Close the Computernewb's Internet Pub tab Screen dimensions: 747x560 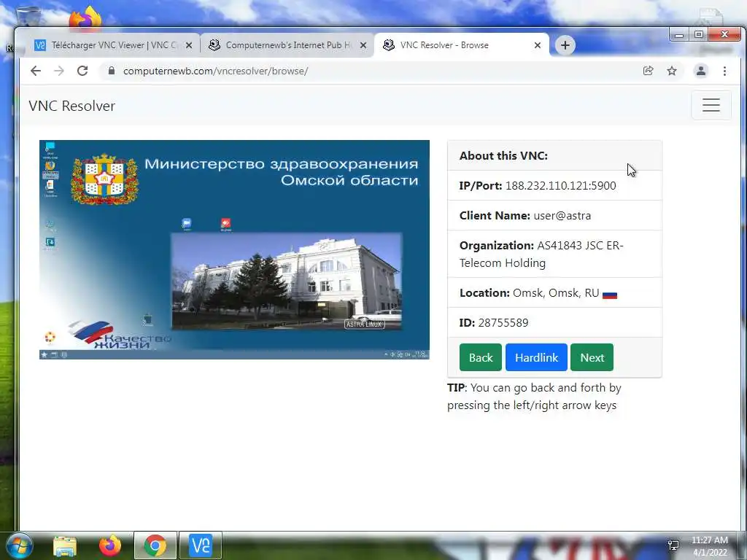[363, 45]
